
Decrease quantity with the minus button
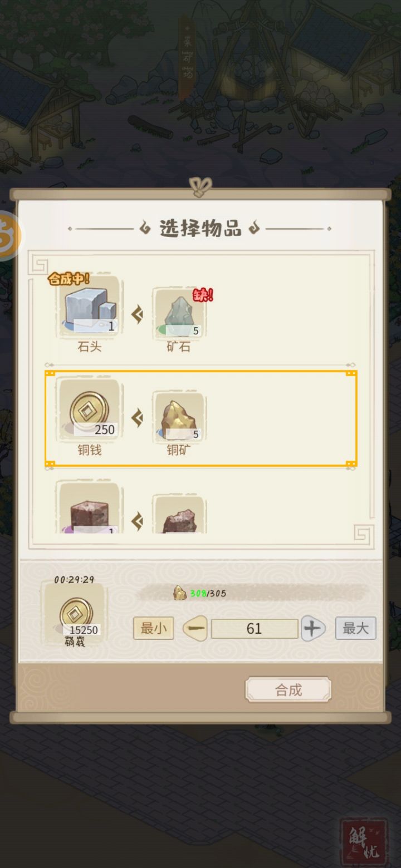point(195,629)
